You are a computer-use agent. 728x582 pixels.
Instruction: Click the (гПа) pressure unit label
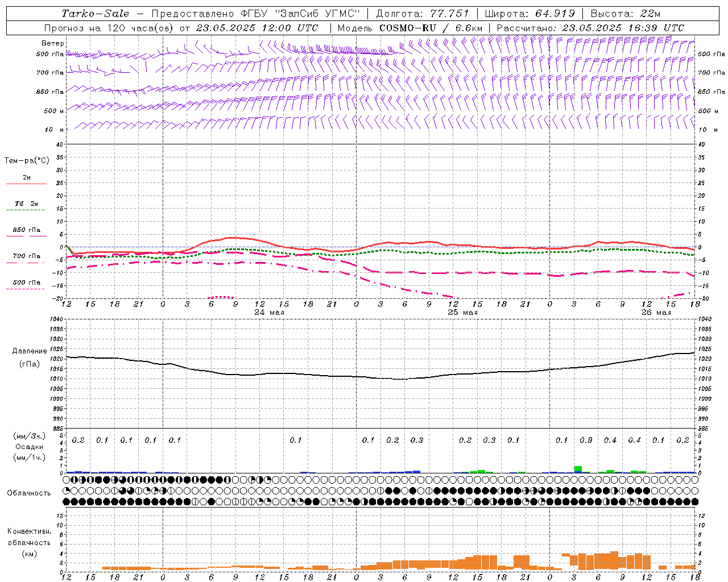pos(29,364)
